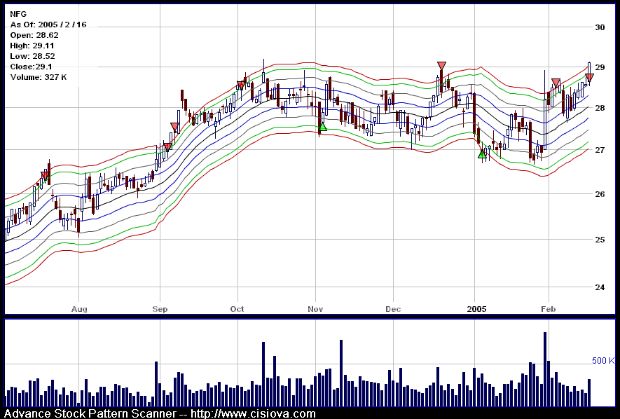Click the 25 price axis label

coord(600,240)
